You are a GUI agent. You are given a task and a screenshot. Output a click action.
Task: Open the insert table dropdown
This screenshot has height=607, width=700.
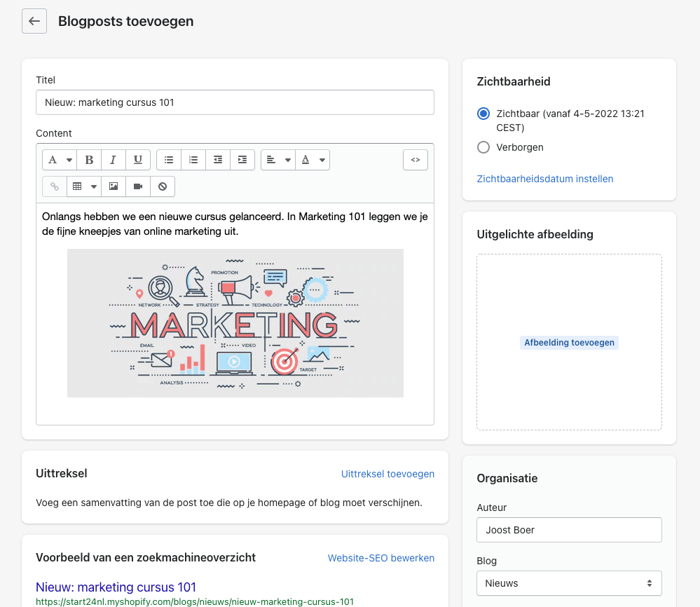point(84,186)
